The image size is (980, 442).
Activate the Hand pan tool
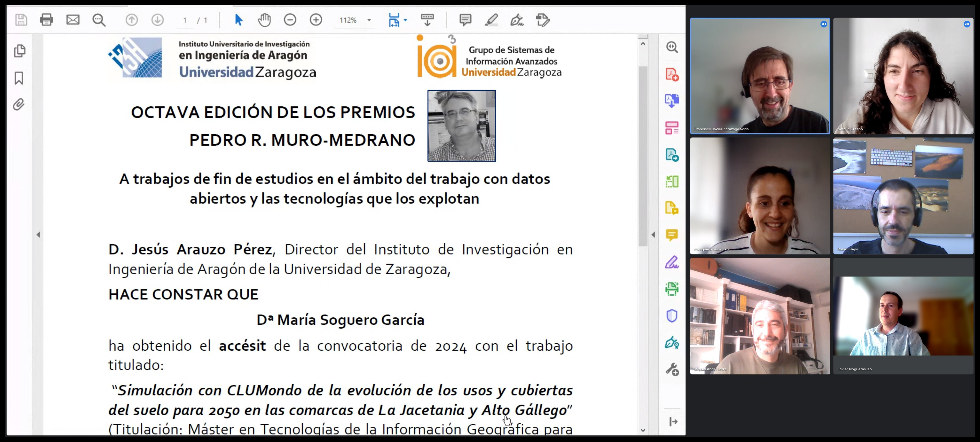click(x=264, y=20)
